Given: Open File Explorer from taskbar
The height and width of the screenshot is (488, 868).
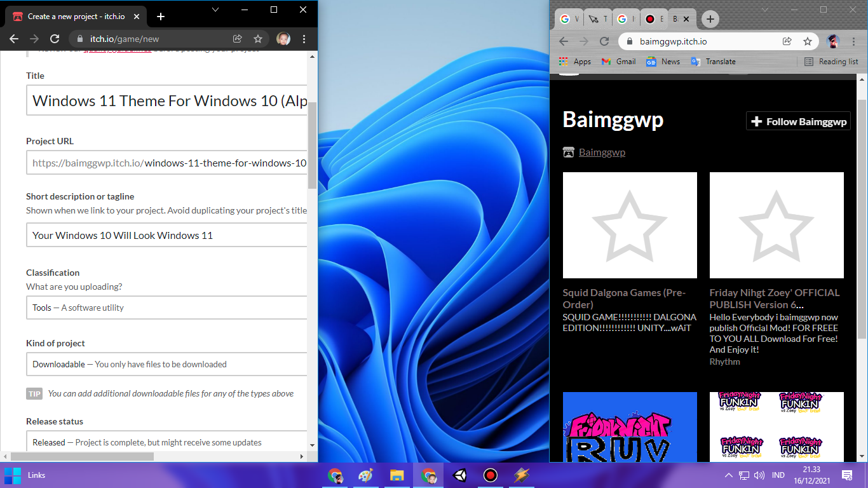Looking at the screenshot, I should [x=397, y=475].
